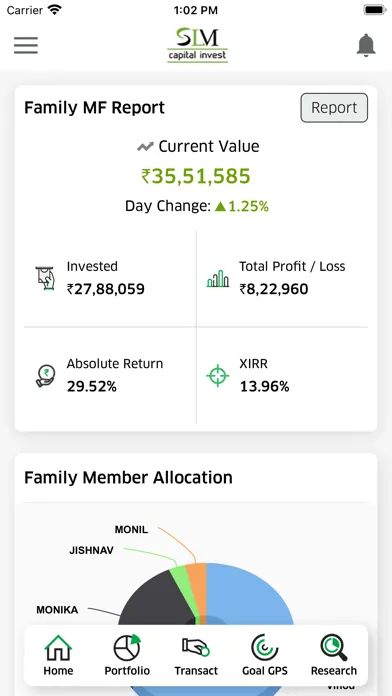Open the hamburger menu
This screenshot has height=696, width=392.
pos(26,45)
